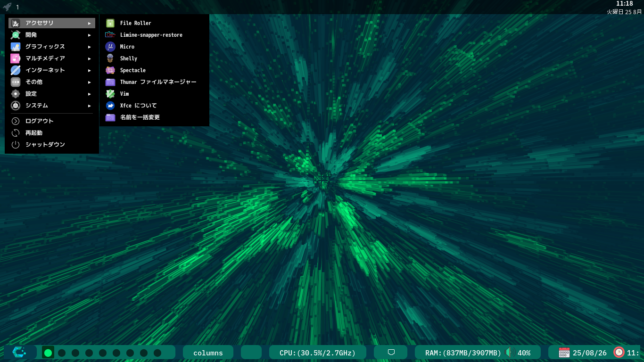Click the red clock icon in bottom bar
This screenshot has width=644, height=362.
point(619,352)
